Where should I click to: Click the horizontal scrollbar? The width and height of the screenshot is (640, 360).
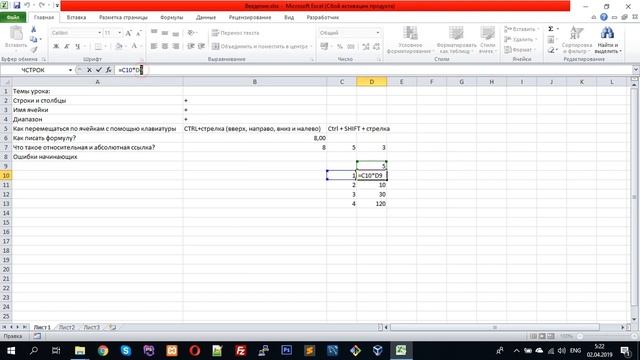[x=495, y=327]
